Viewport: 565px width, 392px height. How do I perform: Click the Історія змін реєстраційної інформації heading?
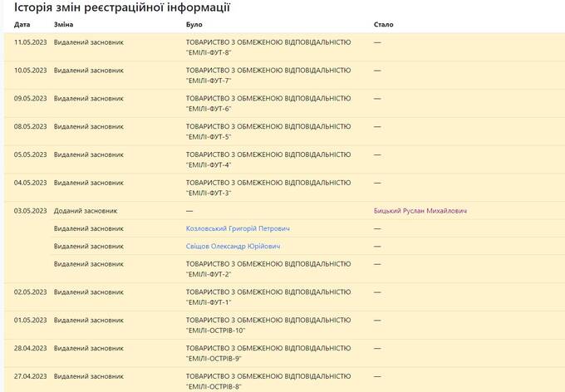click(122, 7)
